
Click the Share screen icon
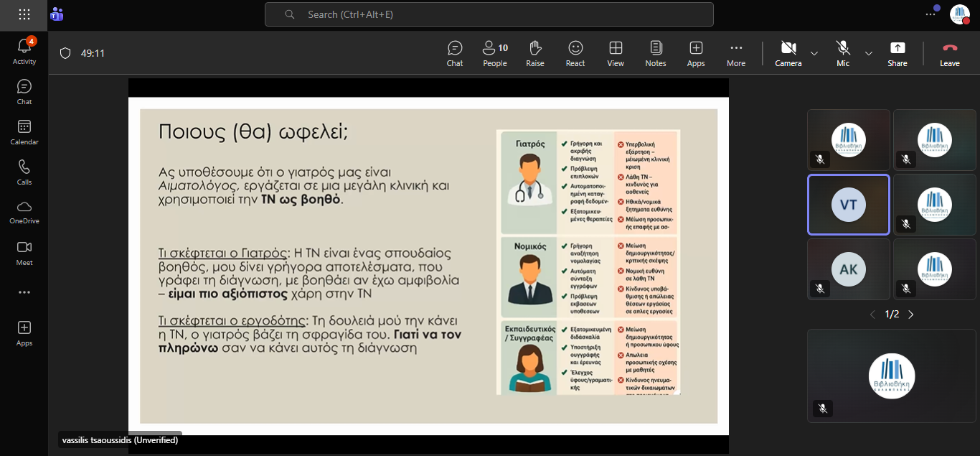coord(897,53)
